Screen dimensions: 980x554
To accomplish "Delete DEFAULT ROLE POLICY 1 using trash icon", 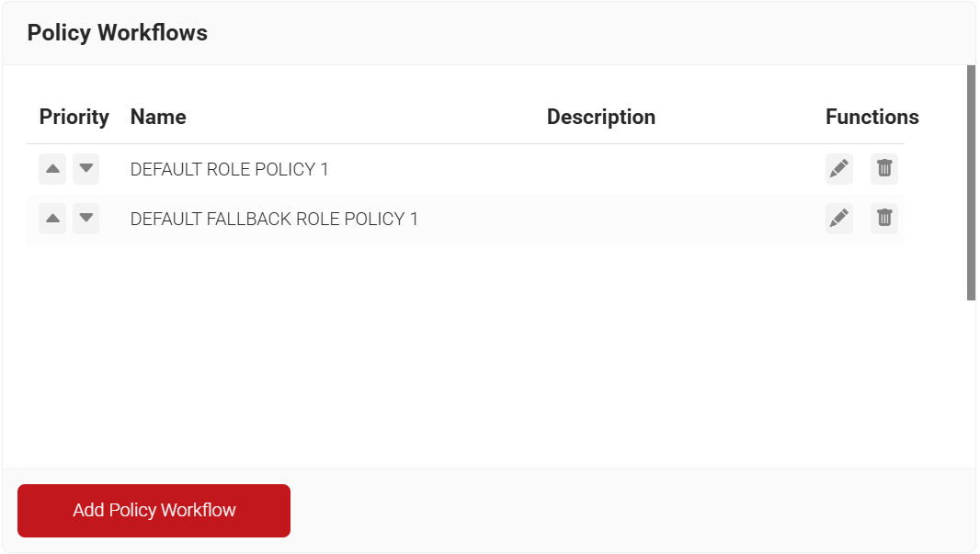I will [x=883, y=169].
